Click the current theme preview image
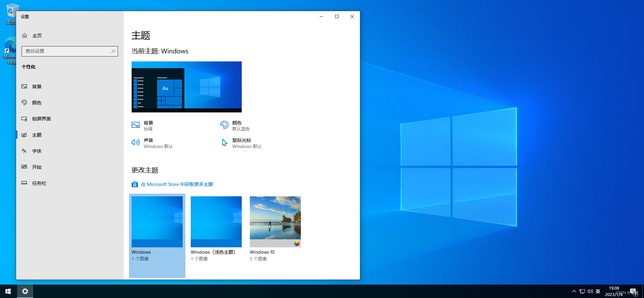The height and width of the screenshot is (298, 644). tap(187, 87)
